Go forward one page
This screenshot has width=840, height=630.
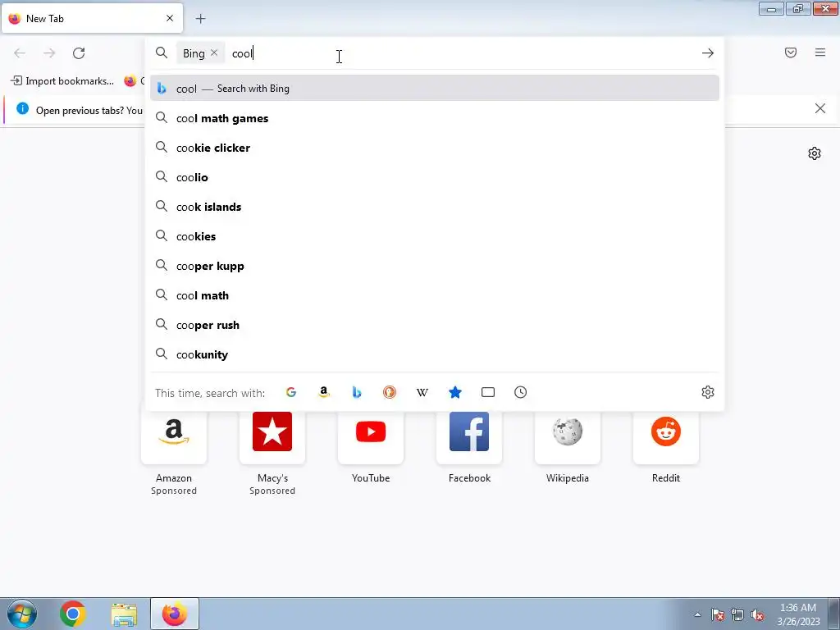[49, 52]
